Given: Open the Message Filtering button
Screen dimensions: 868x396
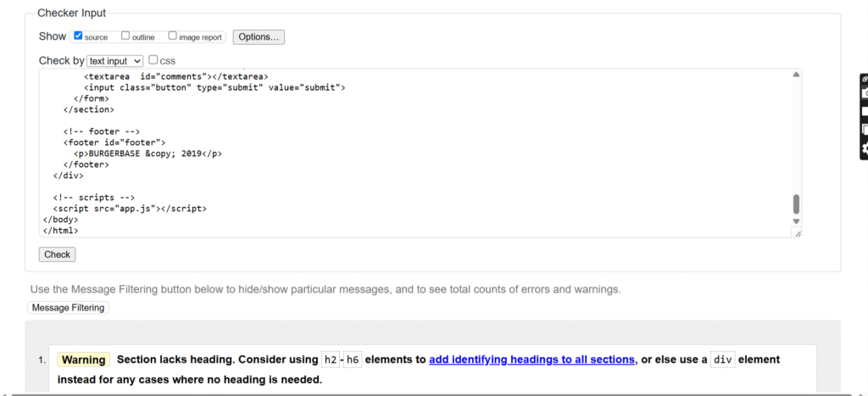Looking at the screenshot, I should (69, 308).
